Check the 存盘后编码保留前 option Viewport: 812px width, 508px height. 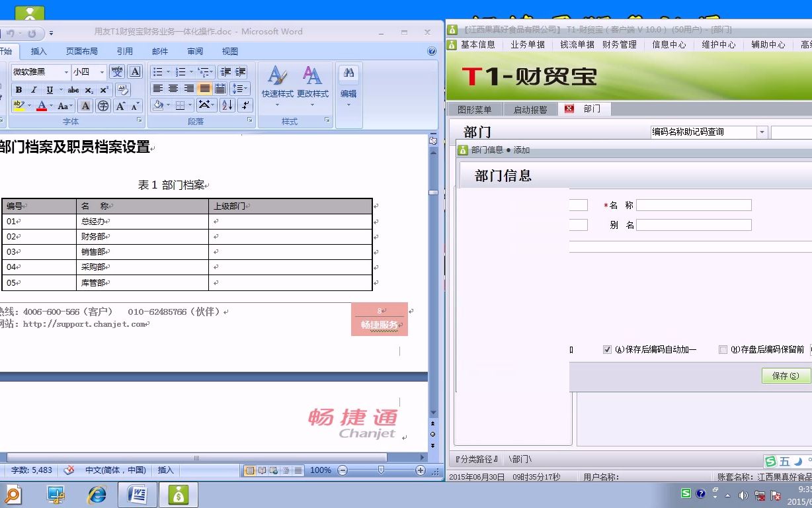pos(723,349)
